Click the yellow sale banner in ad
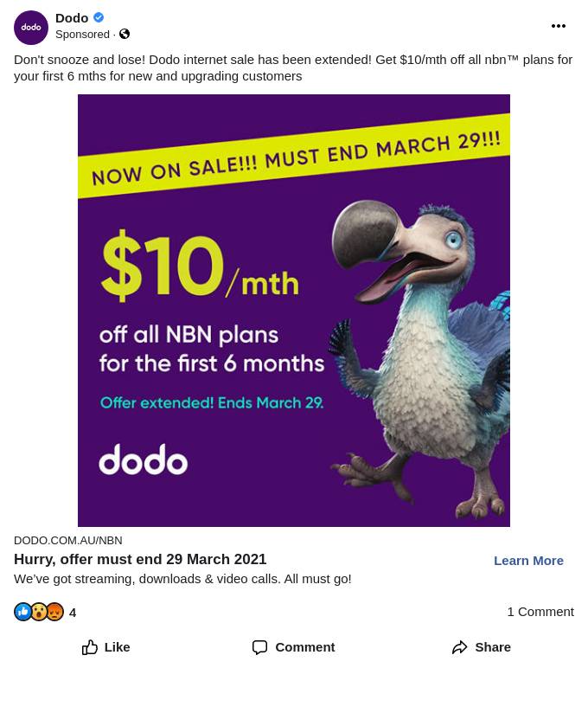This screenshot has width=588, height=713. [x=293, y=156]
